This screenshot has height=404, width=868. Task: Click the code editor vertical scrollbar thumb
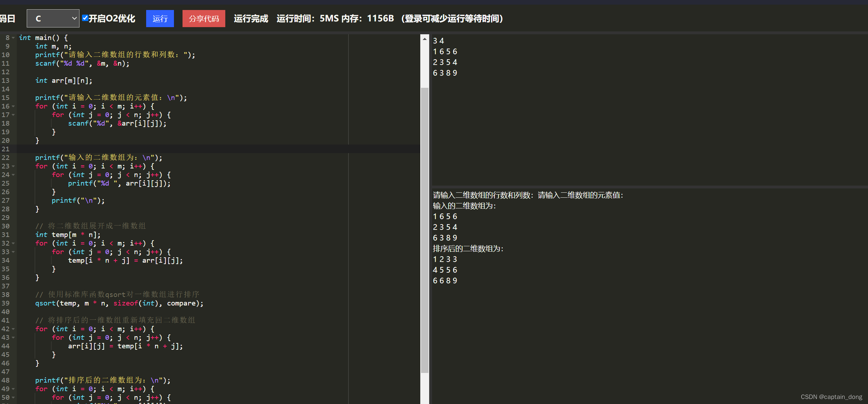425,230
